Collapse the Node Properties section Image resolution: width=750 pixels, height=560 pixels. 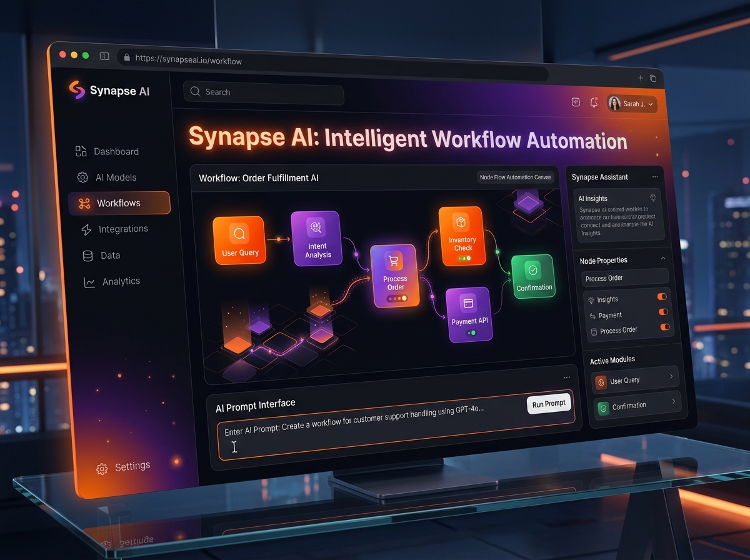click(x=662, y=259)
